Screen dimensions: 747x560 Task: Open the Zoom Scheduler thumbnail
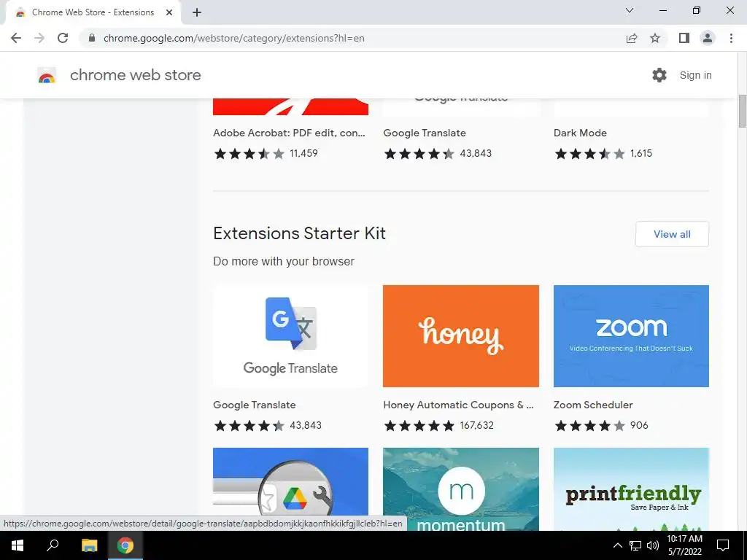pyautogui.click(x=631, y=336)
